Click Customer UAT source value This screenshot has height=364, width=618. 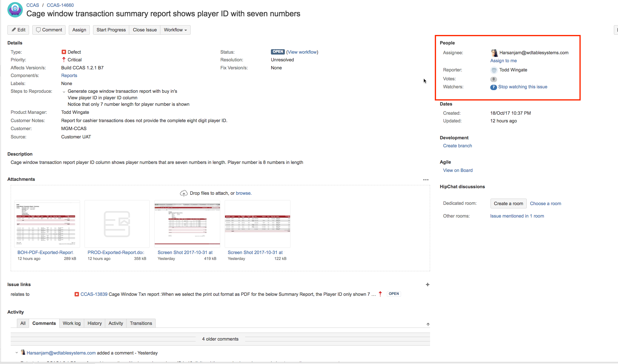(76, 137)
